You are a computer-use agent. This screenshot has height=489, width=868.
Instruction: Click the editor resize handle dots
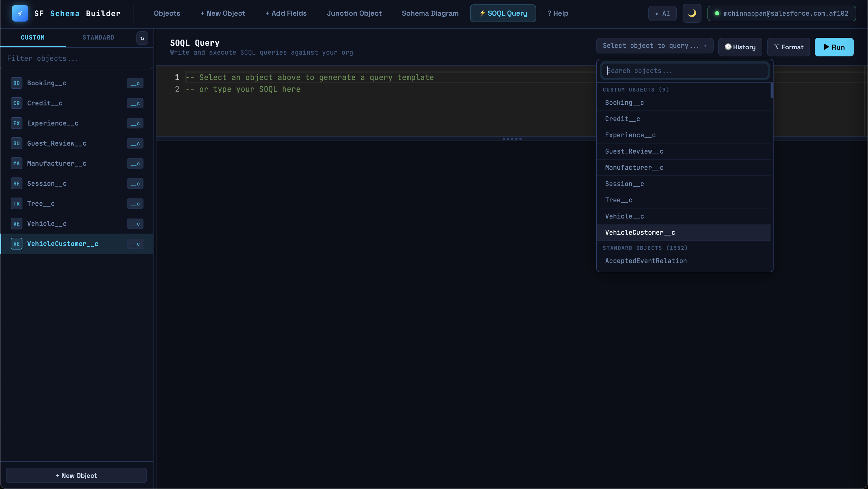[512, 139]
